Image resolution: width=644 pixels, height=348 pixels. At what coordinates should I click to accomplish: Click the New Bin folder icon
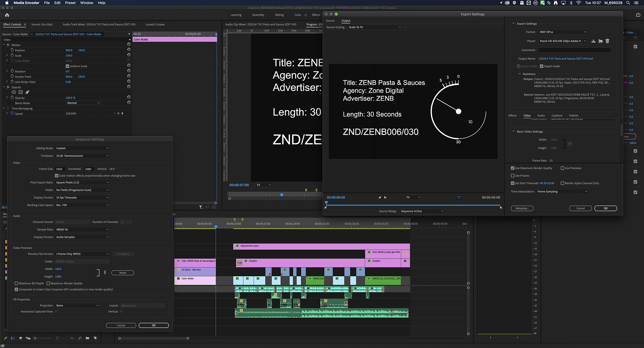point(87,338)
